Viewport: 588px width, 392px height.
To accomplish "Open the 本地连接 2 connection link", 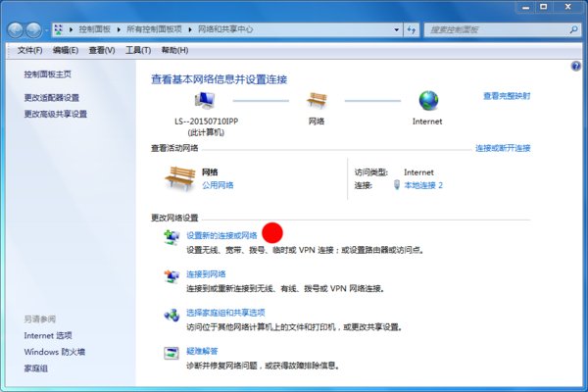I will pos(423,185).
